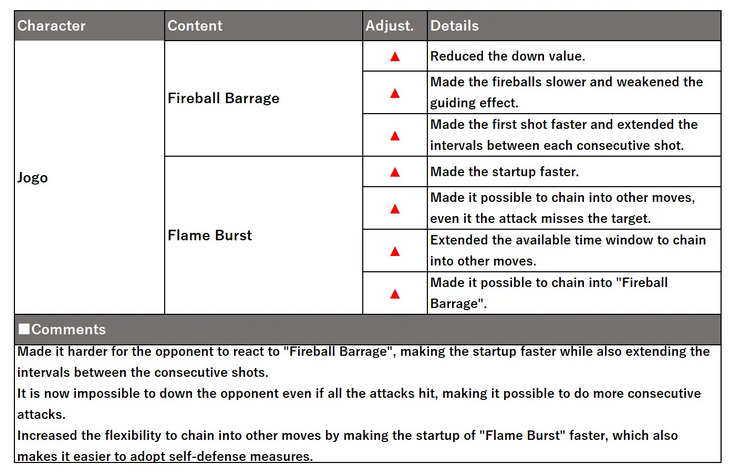Select the Fireball Barrage content cell
Screen dimensions: 744x472
click(263, 99)
